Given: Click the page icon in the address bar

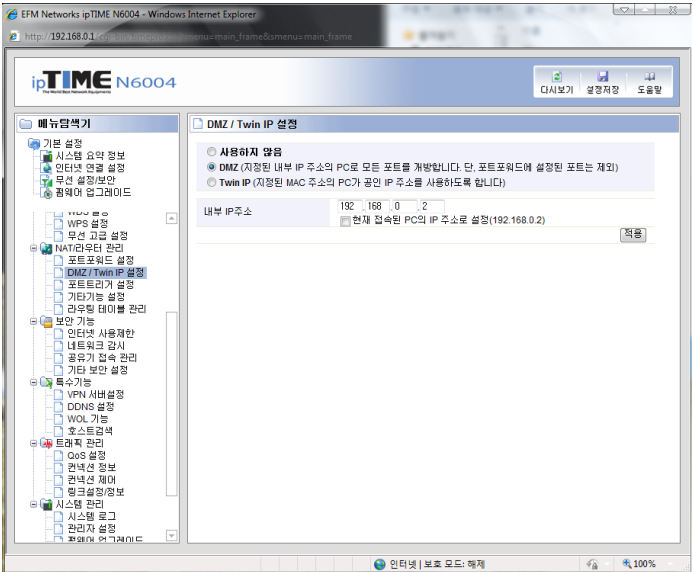Looking at the screenshot, I should (14, 37).
